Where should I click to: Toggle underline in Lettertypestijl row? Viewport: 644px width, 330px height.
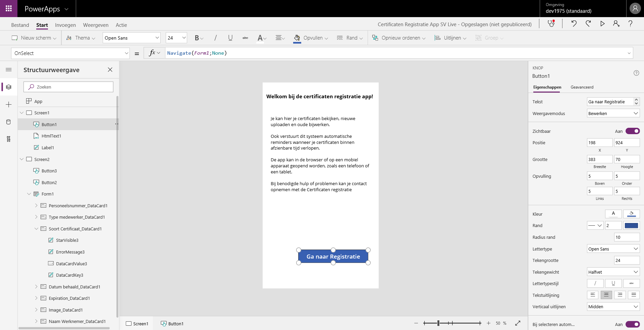coord(613,283)
